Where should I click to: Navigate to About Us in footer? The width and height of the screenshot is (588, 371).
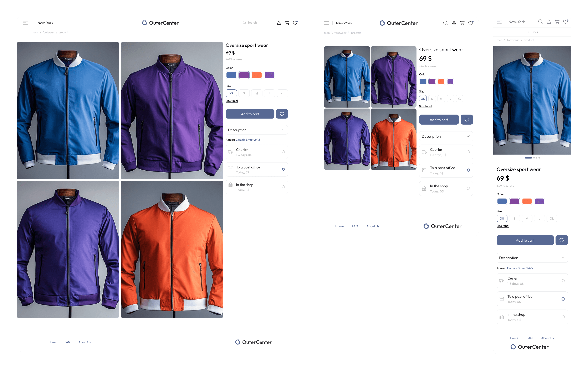point(85,342)
